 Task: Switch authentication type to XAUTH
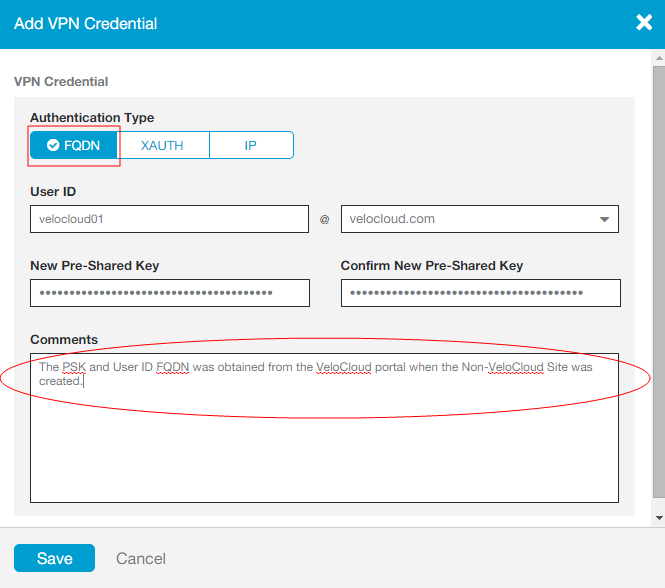[x=162, y=145]
